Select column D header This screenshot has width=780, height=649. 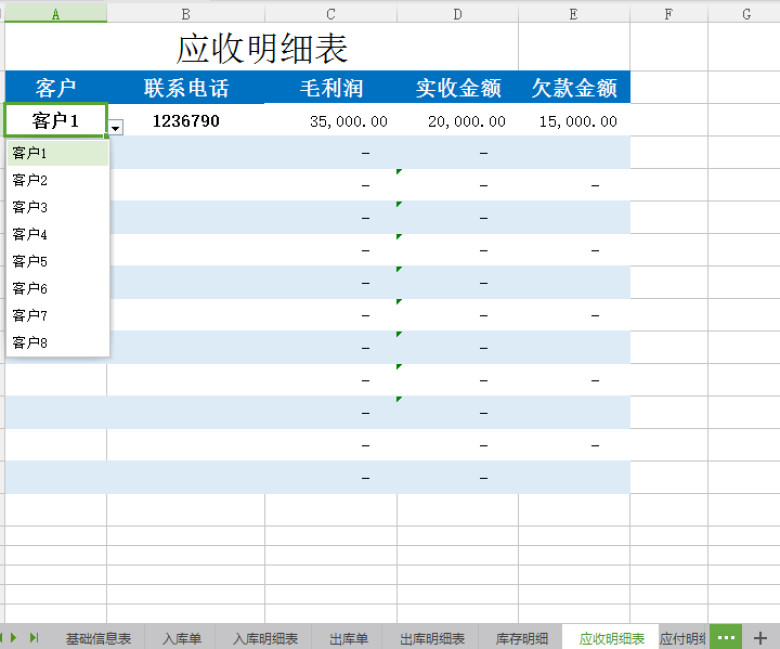pos(458,14)
